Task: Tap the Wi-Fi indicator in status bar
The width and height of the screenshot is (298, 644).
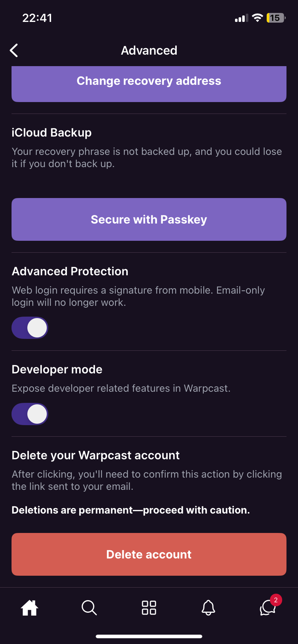Action: click(x=257, y=18)
